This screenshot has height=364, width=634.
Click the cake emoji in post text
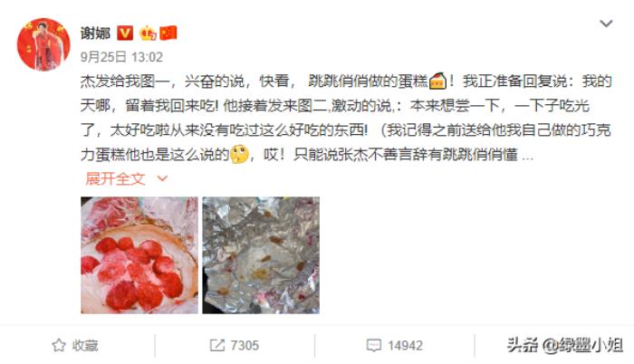[437, 81]
